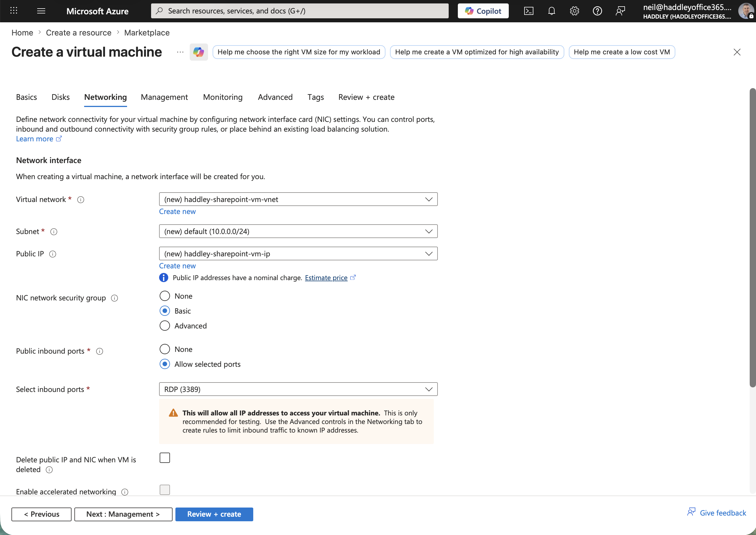756x535 pixels.
Task: Click the external link icon next to Estimate price
Action: point(353,278)
